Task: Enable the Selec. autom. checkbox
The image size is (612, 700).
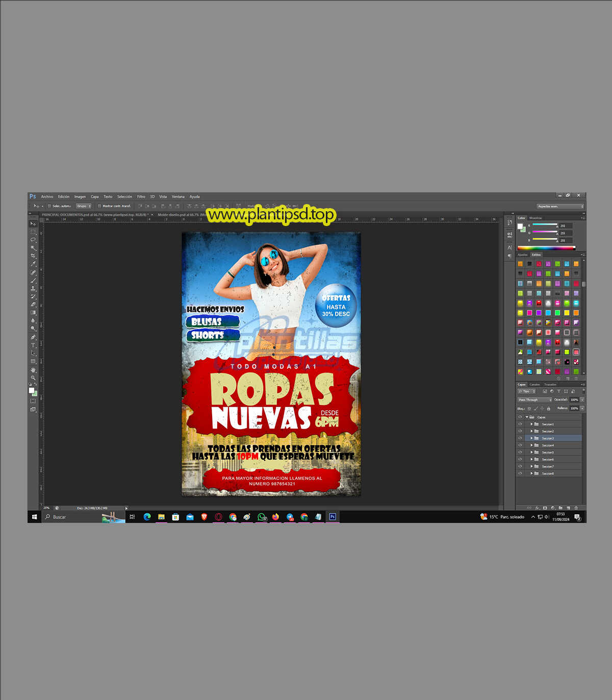Action: pyautogui.click(x=49, y=206)
